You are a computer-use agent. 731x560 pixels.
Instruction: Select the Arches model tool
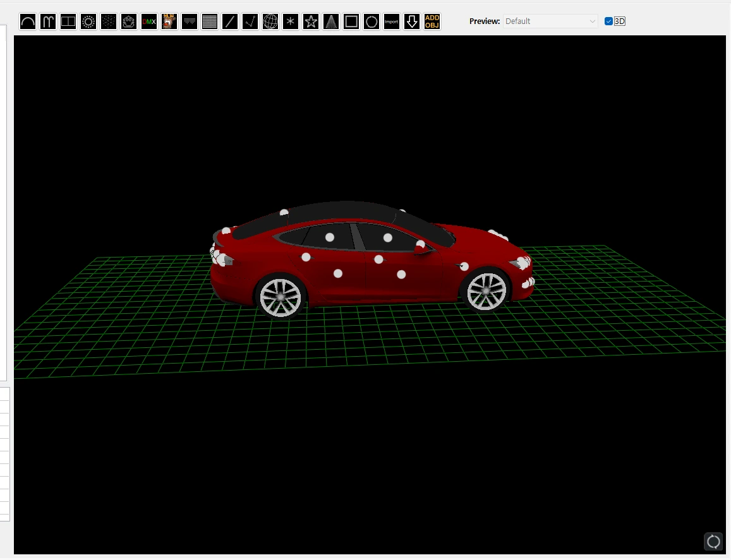coord(28,21)
